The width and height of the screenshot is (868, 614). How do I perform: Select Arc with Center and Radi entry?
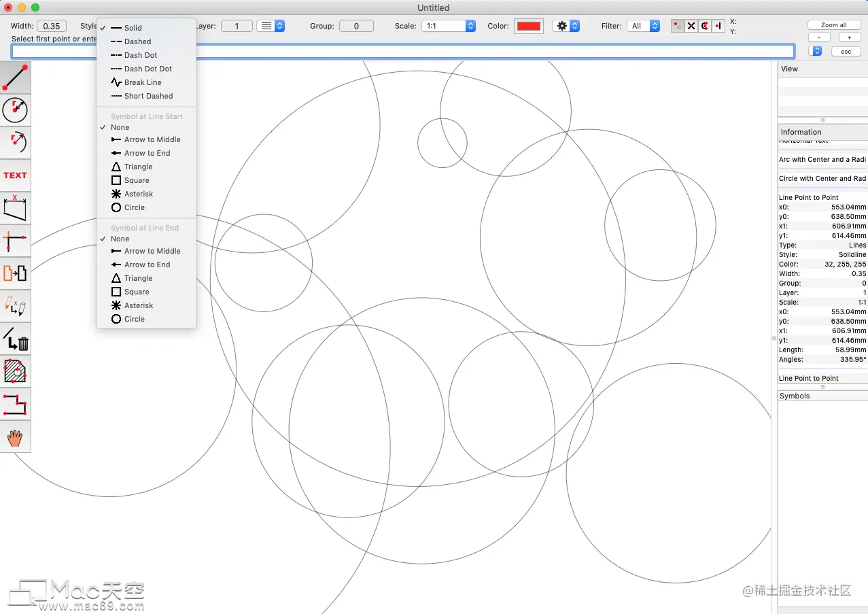click(x=822, y=160)
